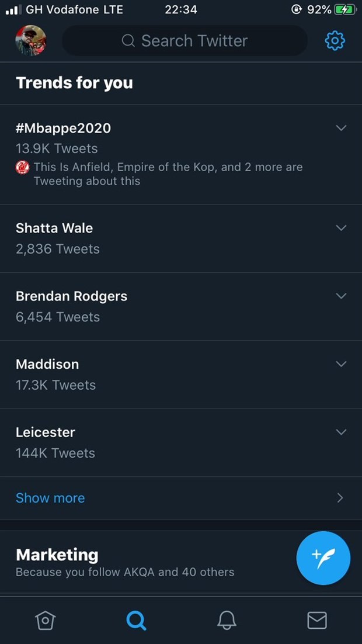Tap the compose tweet feather button
The image size is (362, 644).
pos(323,558)
